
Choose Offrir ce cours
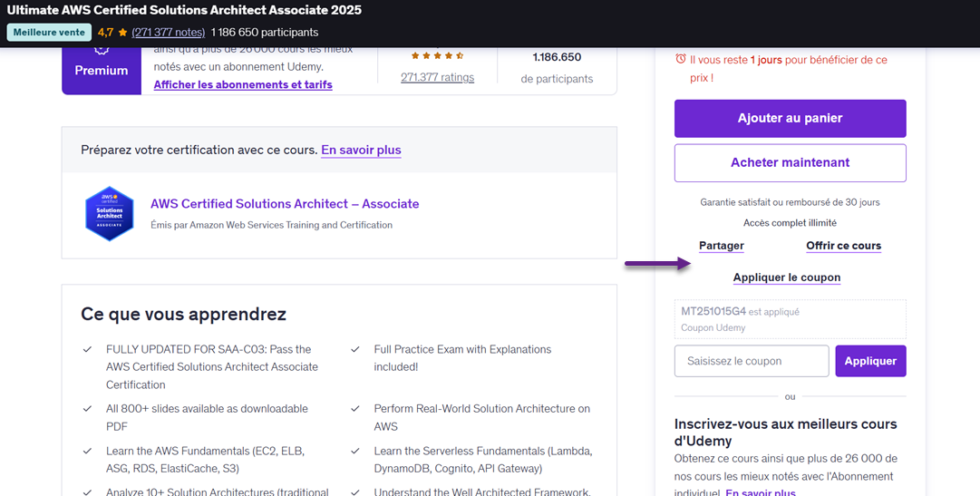(x=843, y=246)
